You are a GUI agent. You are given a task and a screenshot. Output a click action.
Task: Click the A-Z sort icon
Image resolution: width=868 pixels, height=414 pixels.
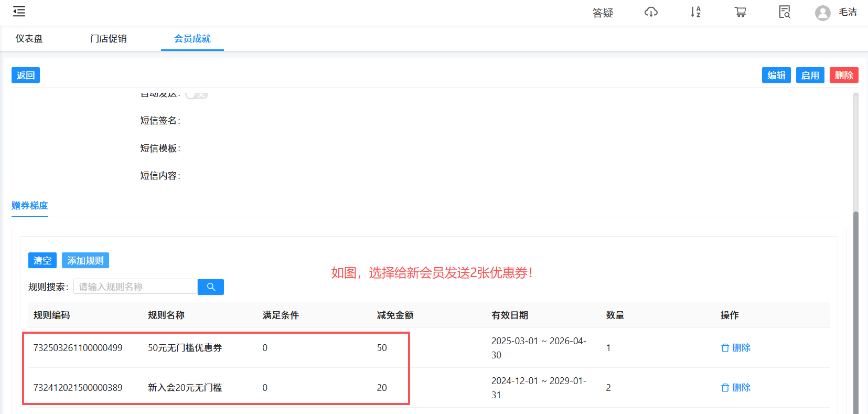695,12
